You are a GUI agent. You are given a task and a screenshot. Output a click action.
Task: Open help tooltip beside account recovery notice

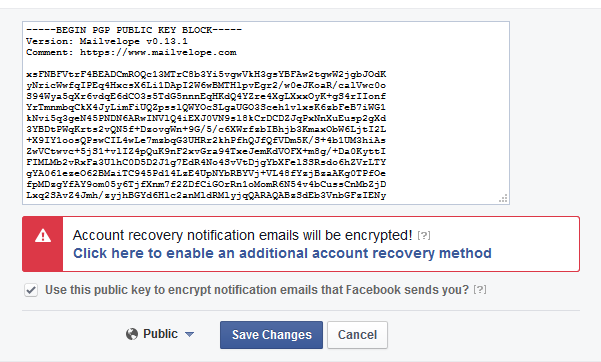pos(424,235)
